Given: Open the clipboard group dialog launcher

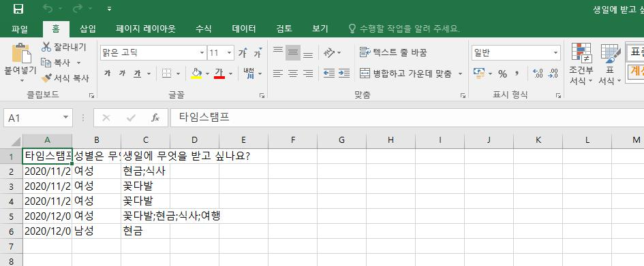Looking at the screenshot, I should 91,95.
